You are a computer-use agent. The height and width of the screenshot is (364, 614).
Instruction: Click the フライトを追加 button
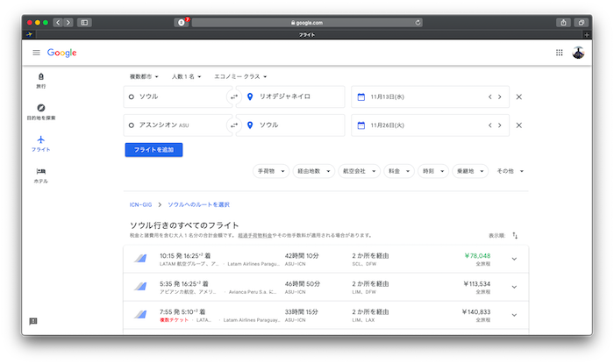153,150
